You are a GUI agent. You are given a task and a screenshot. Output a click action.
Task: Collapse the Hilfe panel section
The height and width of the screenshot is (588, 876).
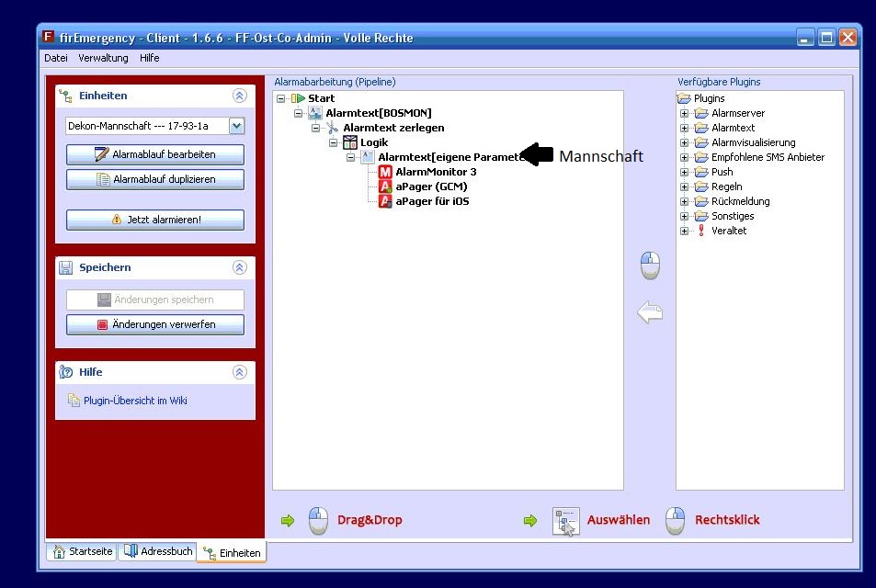[240, 372]
